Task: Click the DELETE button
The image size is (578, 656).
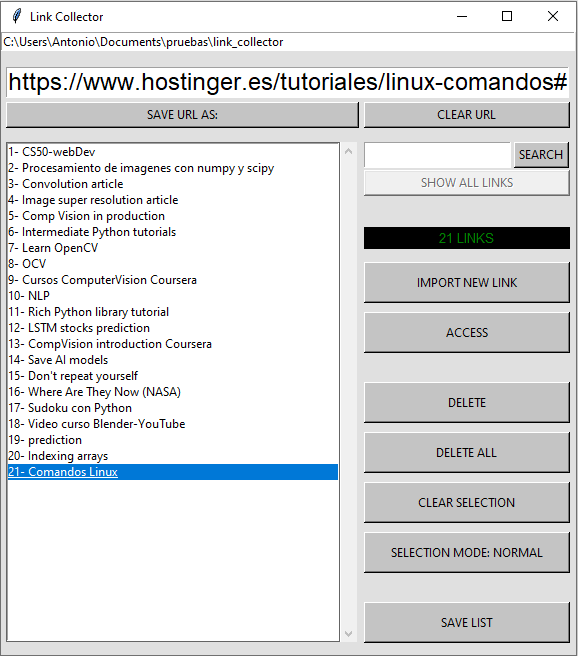Action: point(467,402)
